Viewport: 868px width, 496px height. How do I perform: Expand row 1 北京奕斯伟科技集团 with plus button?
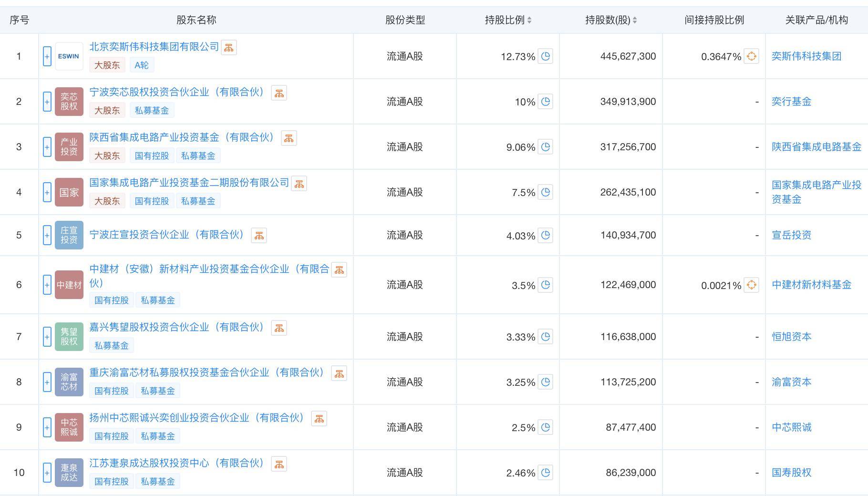(x=47, y=56)
